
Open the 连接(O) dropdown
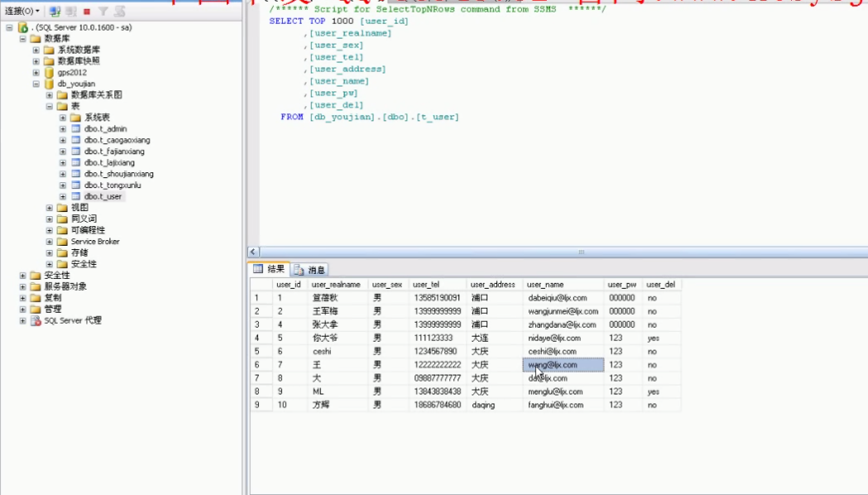22,12
